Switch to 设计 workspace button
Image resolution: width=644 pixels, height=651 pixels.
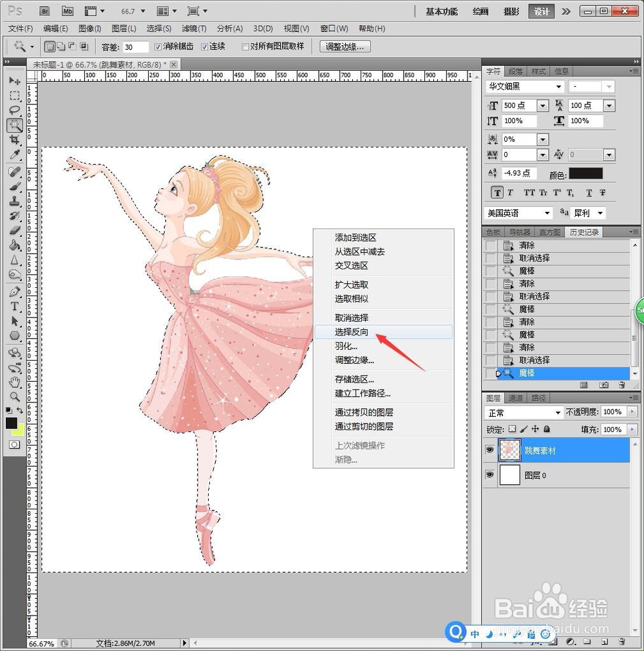(x=542, y=11)
